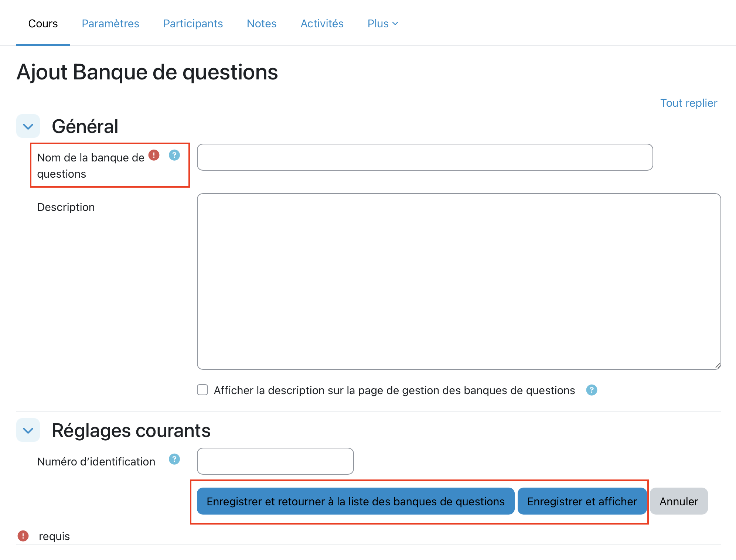Click the question bank name input field
This screenshot has height=560, width=736.
coord(425,157)
